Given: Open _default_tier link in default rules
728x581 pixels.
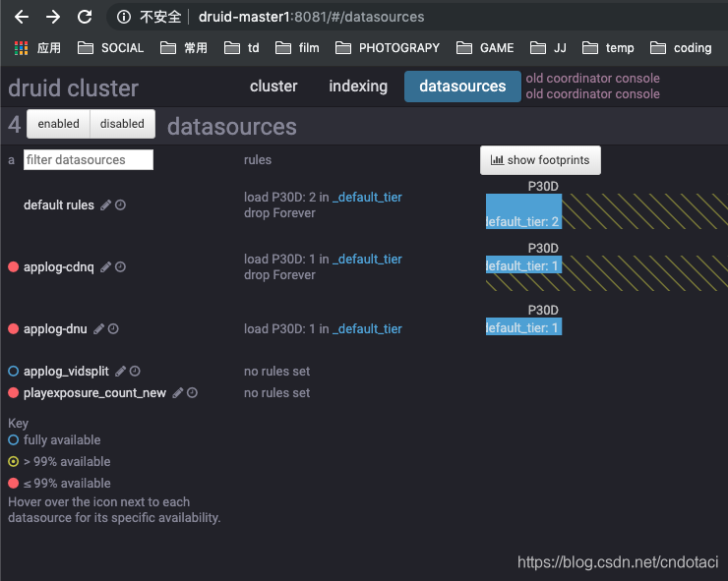Looking at the screenshot, I should 367,198.
